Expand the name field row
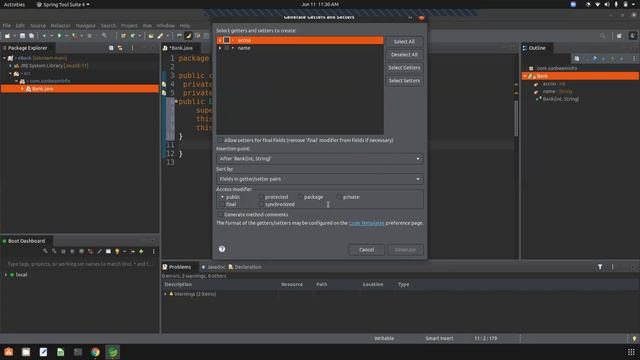The width and height of the screenshot is (640, 360). [220, 48]
